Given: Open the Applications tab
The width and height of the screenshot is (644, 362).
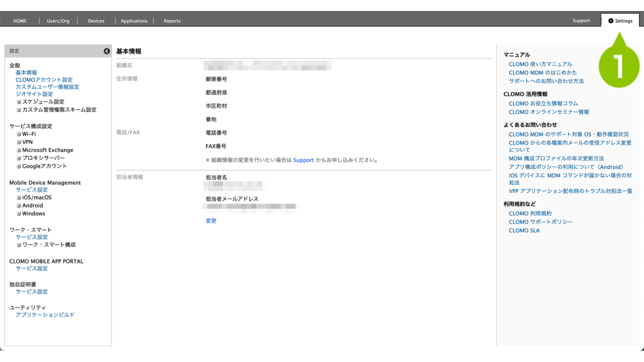Looking at the screenshot, I should [x=134, y=21].
